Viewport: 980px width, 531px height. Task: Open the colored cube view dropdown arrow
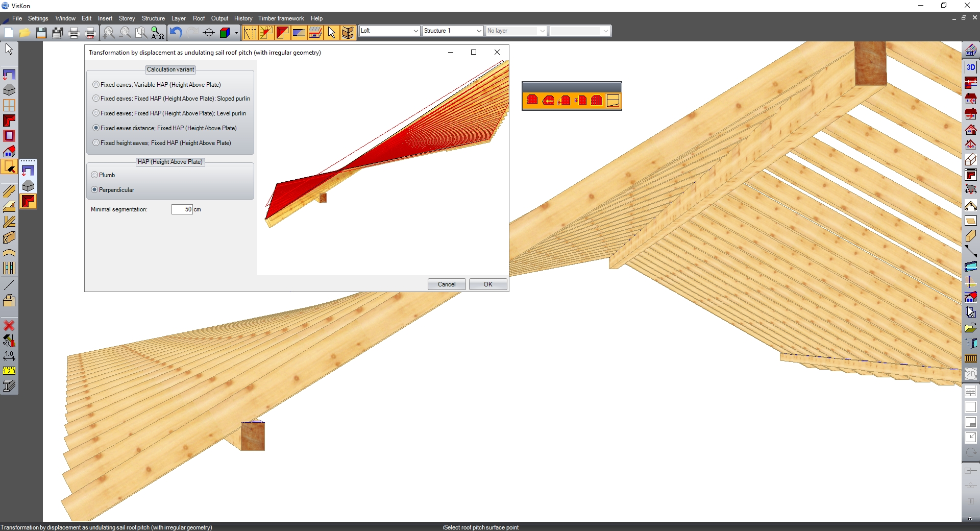tap(236, 33)
